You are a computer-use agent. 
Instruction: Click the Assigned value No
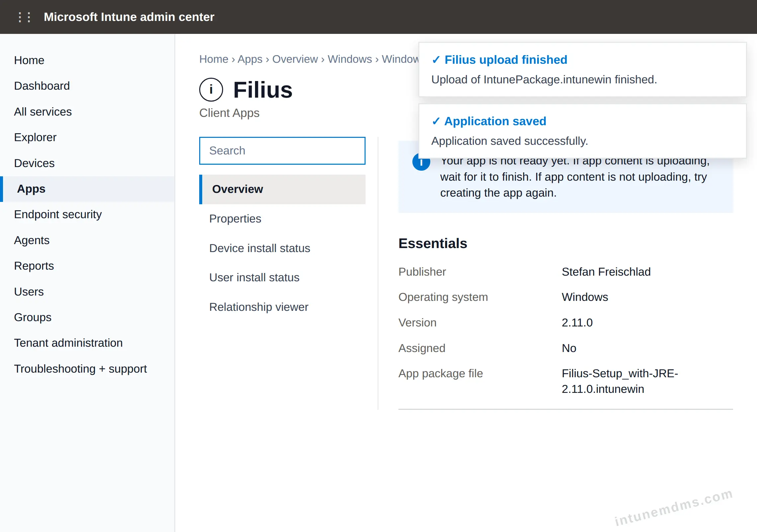click(x=569, y=348)
